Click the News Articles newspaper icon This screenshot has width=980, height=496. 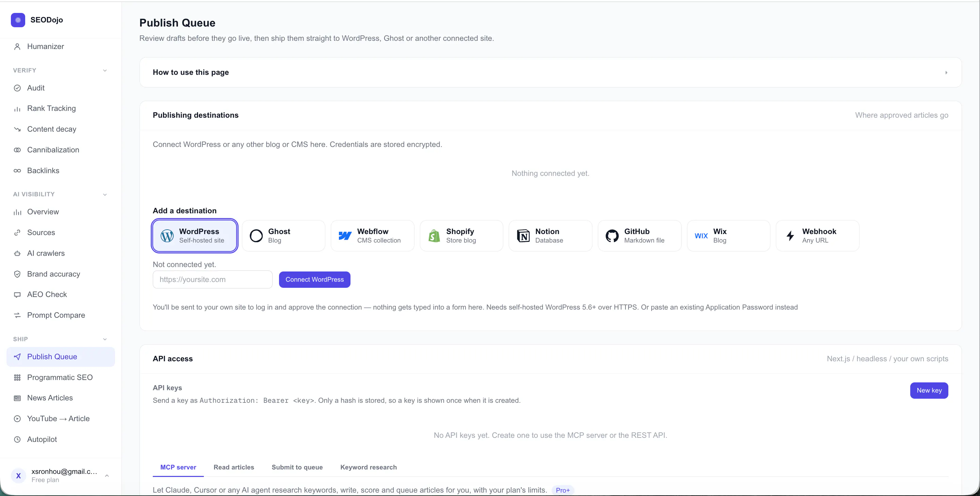click(x=17, y=398)
